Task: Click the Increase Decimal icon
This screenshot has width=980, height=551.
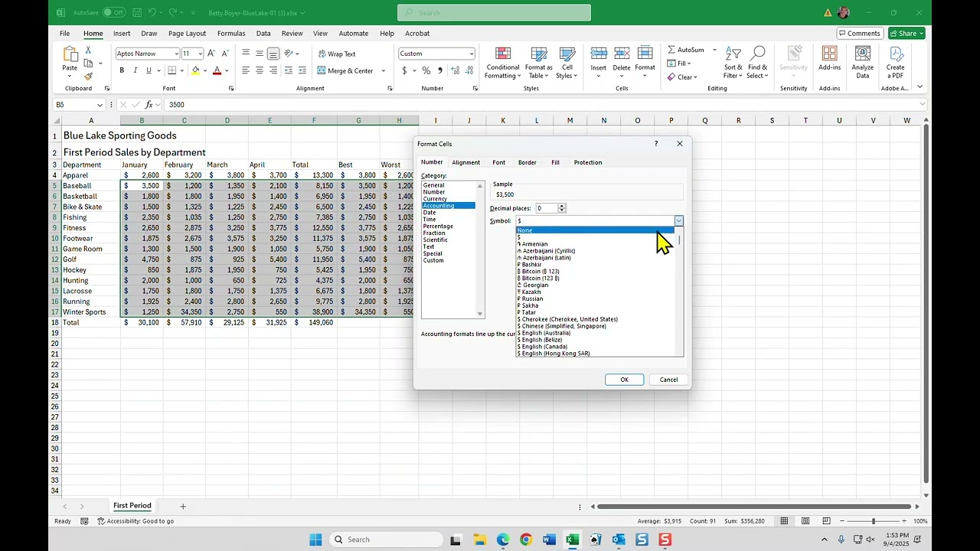Action: click(x=456, y=70)
